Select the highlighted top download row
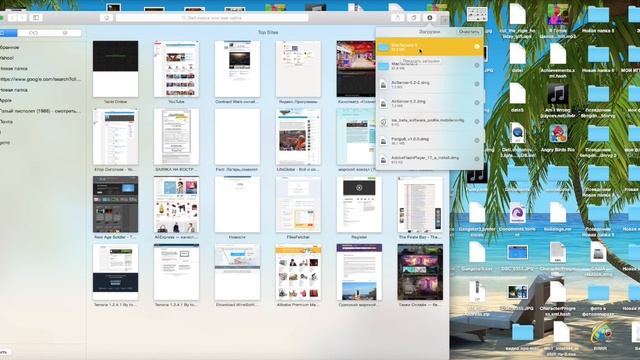Viewport: 640px width, 360px height. coord(429,47)
